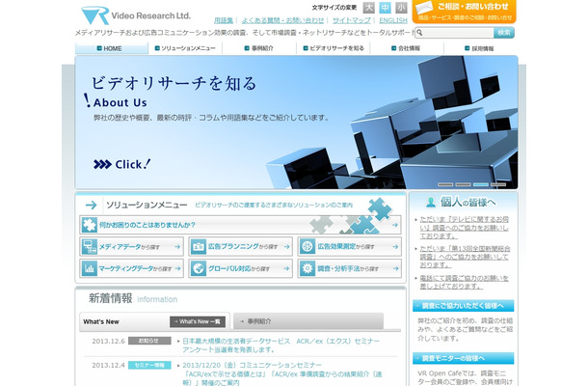Screen dimensions: 588x386
Task: Open 調査・分析手法から探す button
Action: point(350,268)
